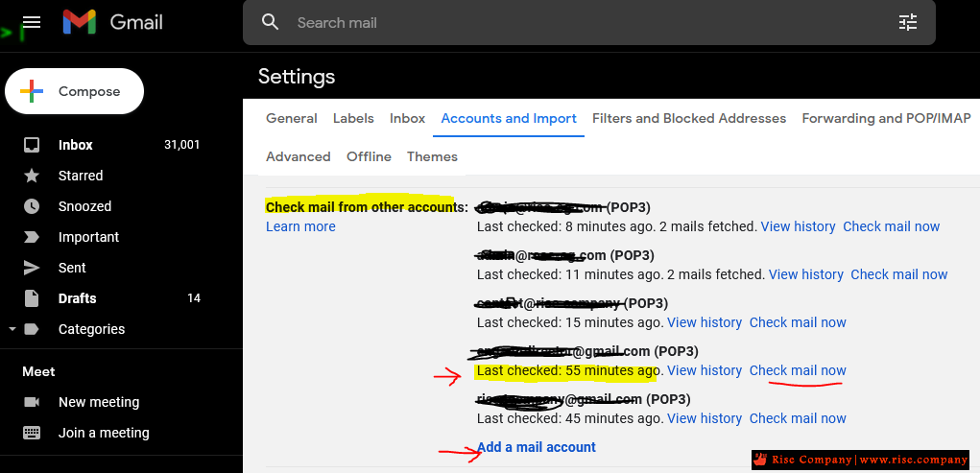This screenshot has width=980, height=473.
Task: View history for account checked 15 minutes ago
Action: 705,322
